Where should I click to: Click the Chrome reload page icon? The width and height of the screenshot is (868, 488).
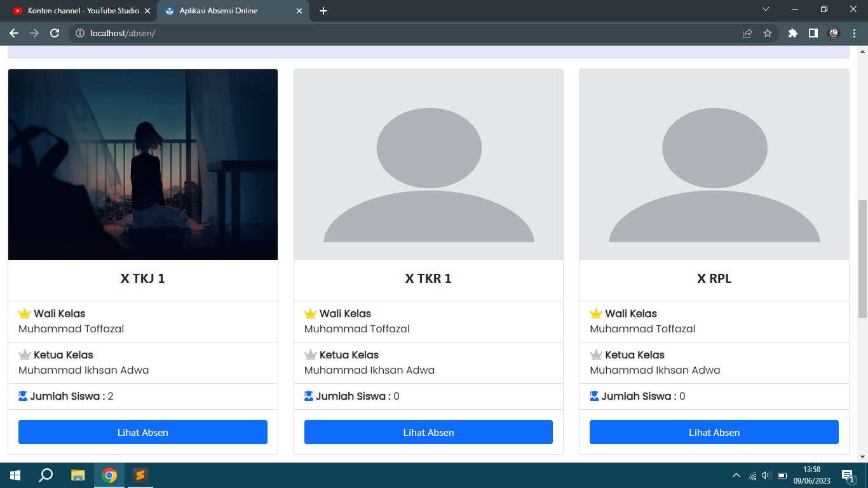point(55,33)
